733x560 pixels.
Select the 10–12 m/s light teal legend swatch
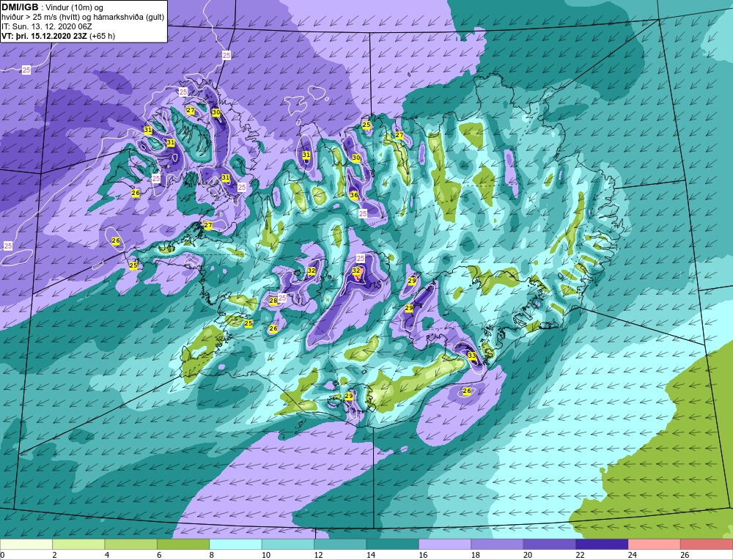click(x=288, y=544)
